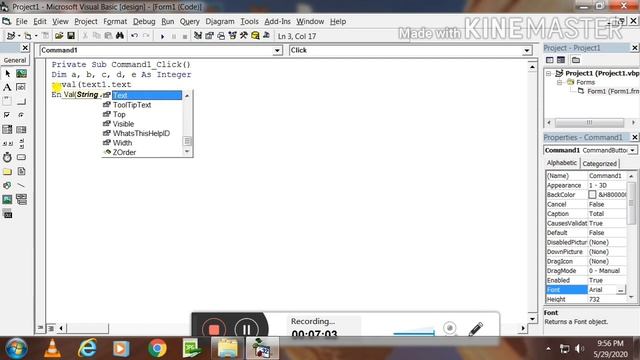This screenshot has width=640, height=360.
Task: Select the Timer control in toolbox
Action: pyautogui.click(x=7, y=157)
